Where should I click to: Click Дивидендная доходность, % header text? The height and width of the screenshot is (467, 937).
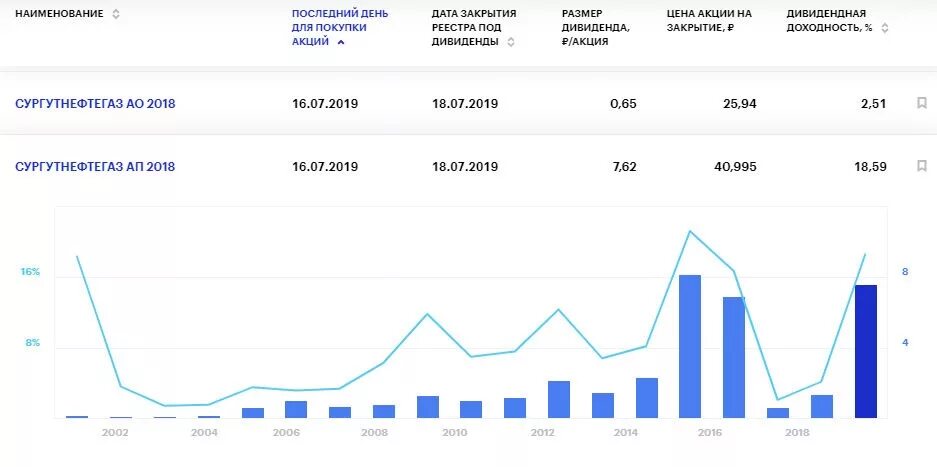click(829, 20)
